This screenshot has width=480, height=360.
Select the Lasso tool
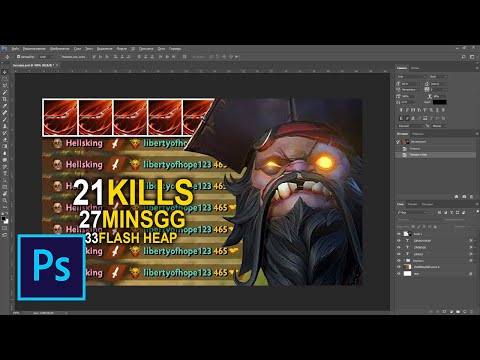click(5, 86)
